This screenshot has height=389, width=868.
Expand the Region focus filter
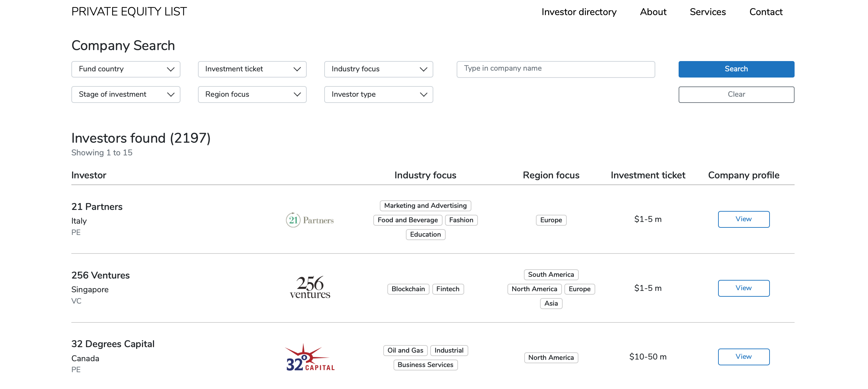(x=252, y=94)
